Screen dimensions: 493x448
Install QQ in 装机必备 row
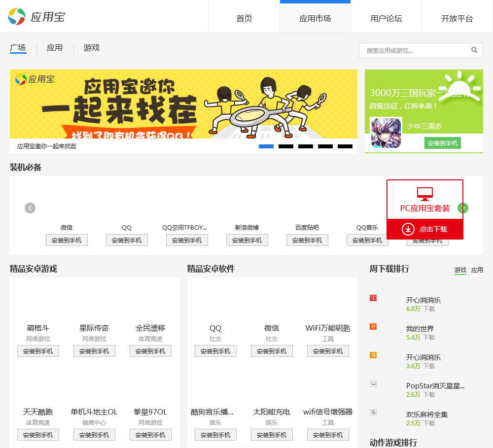point(127,240)
